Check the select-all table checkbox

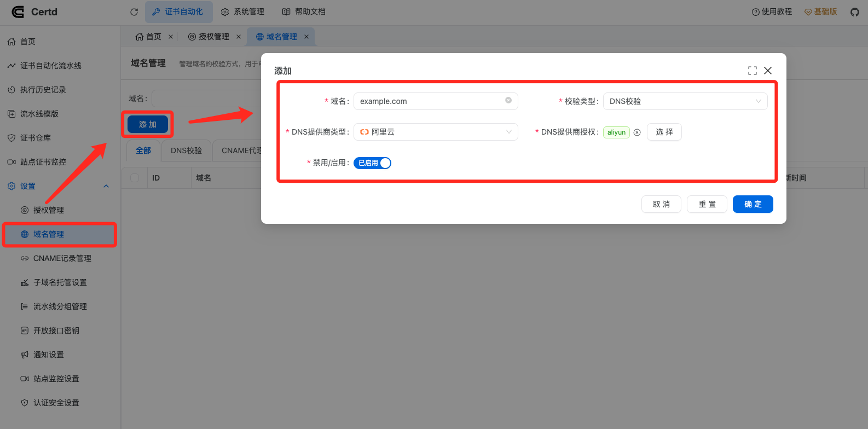coord(135,178)
